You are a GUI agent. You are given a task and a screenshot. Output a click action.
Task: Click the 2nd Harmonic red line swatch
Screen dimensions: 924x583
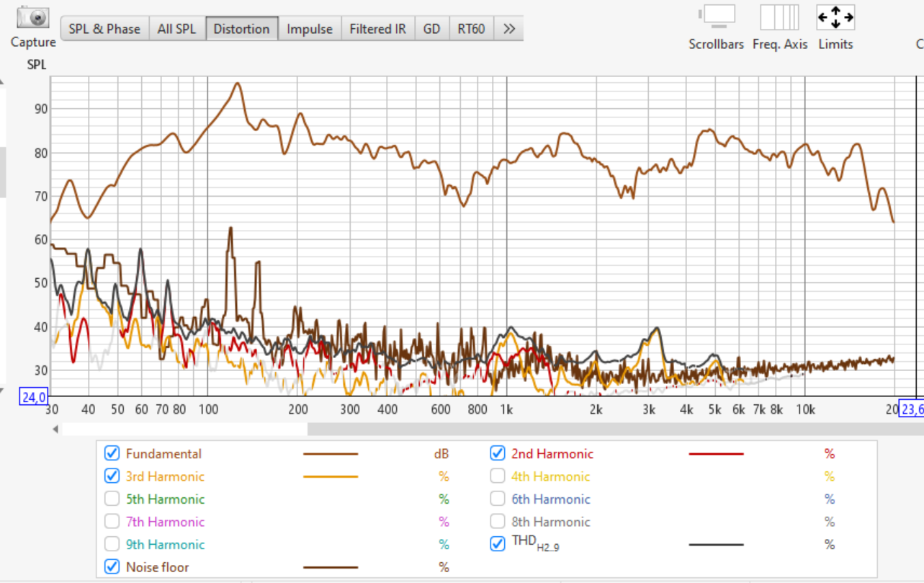(716, 454)
